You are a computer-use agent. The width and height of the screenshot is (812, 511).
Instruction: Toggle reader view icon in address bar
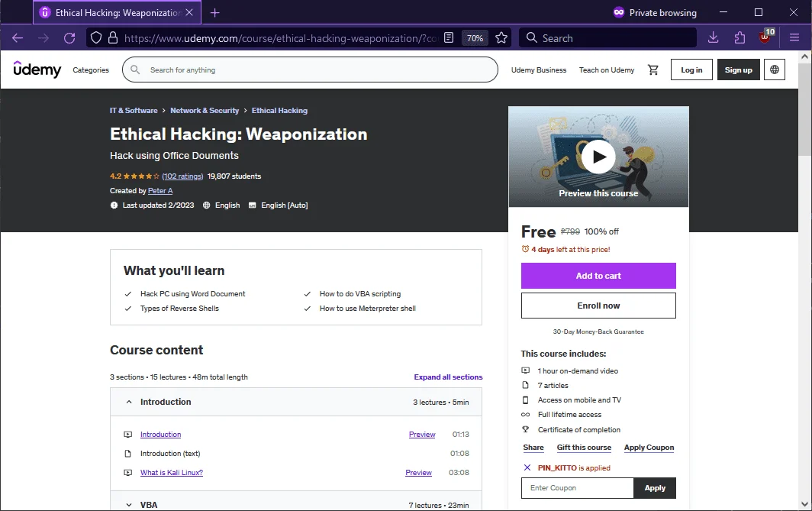tap(449, 38)
